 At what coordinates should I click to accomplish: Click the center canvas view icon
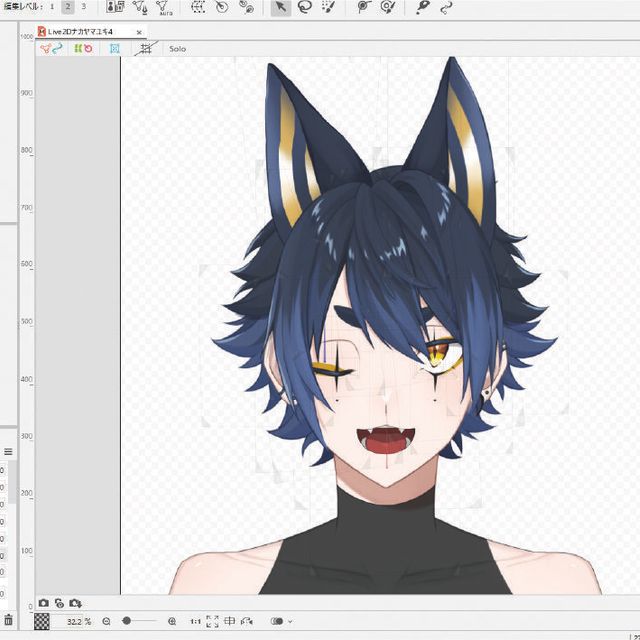[x=230, y=621]
